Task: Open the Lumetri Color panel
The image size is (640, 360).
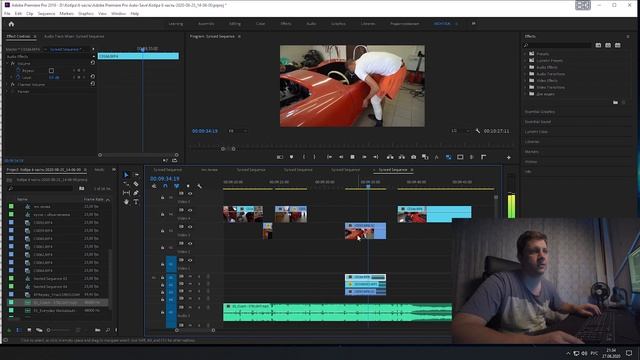Action: coord(536,132)
